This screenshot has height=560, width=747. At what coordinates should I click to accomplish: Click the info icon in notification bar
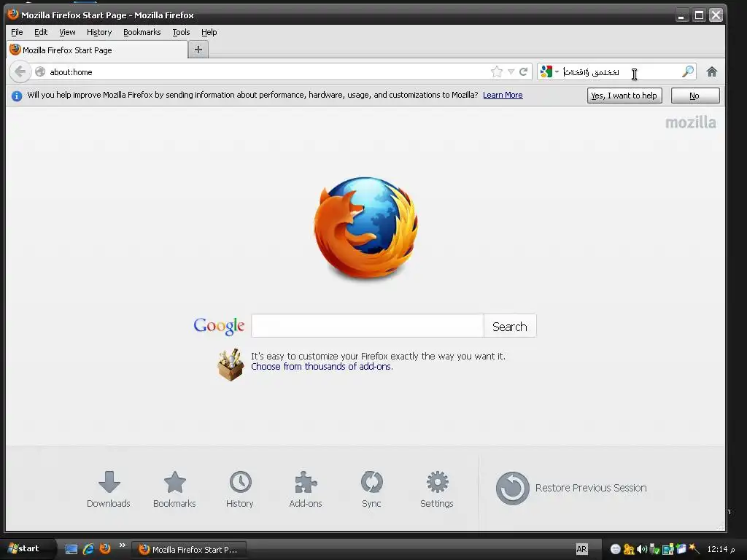(x=17, y=96)
